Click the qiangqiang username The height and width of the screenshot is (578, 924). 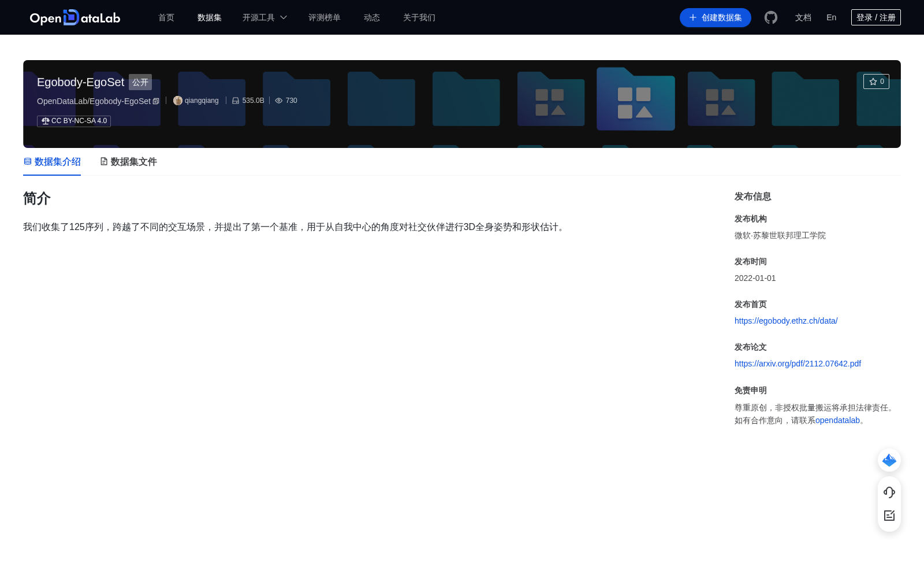coord(202,101)
